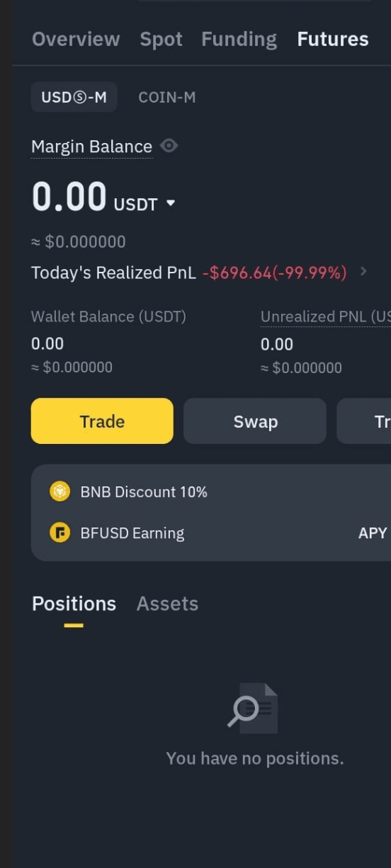
Task: Select the Positions tab
Action: (74, 603)
